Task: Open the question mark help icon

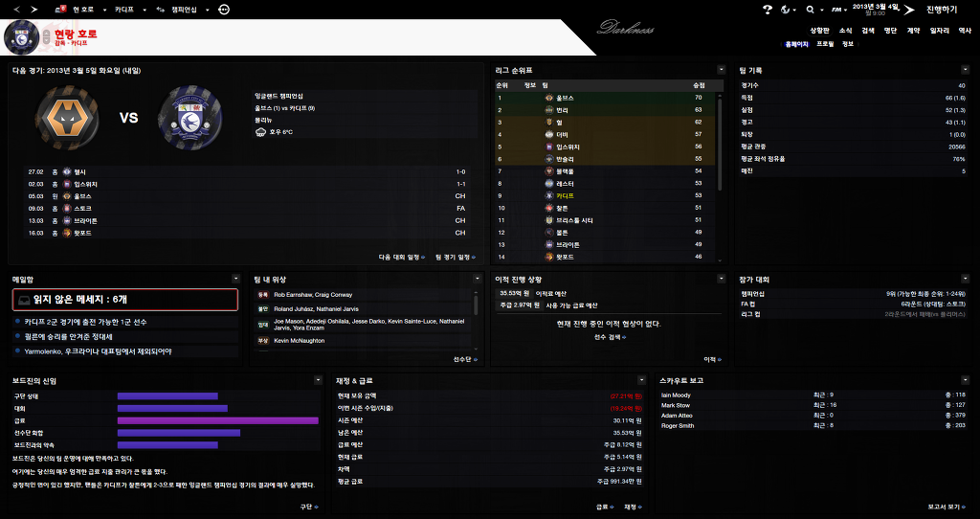Action: pos(768,10)
